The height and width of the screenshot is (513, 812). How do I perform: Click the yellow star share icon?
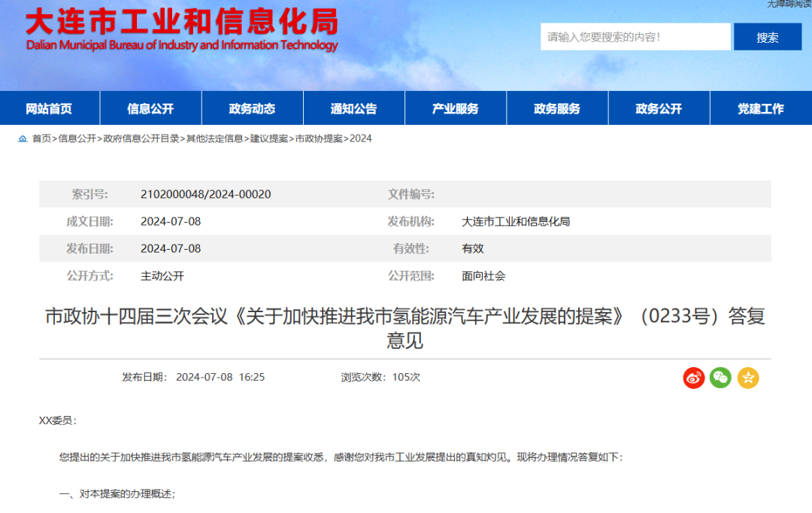point(748,378)
